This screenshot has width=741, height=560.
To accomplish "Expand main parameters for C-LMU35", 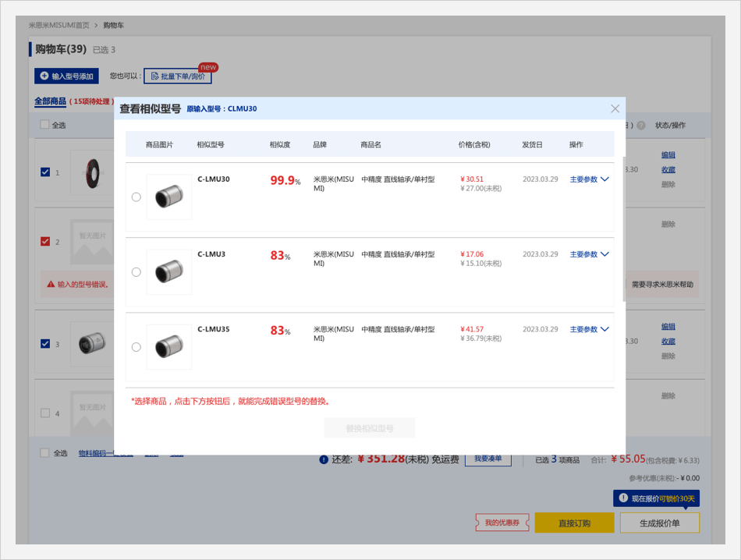I will 589,329.
